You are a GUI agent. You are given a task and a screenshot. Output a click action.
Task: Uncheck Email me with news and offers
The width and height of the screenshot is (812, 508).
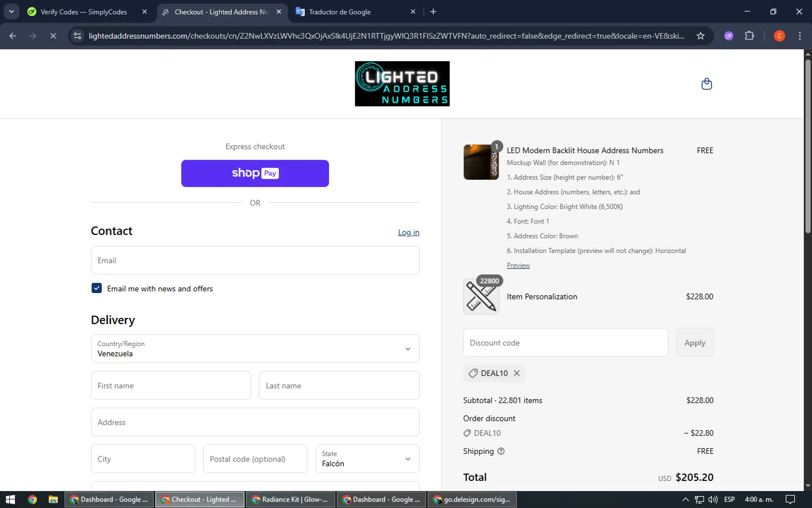pos(97,288)
